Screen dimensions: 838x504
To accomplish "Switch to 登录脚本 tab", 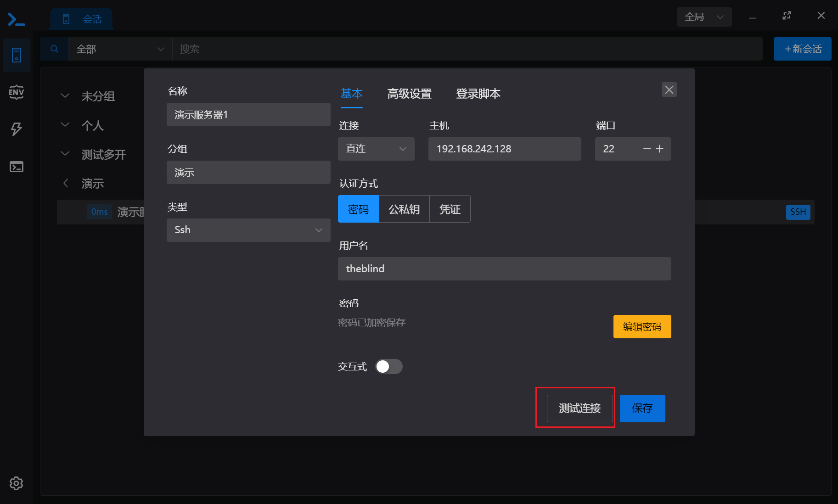I will pos(478,94).
